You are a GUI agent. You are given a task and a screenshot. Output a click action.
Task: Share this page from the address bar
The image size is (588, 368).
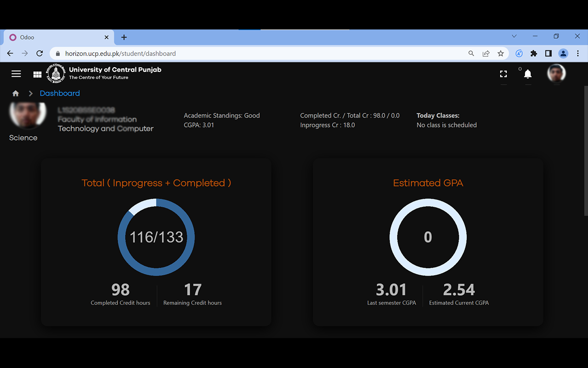click(x=486, y=53)
